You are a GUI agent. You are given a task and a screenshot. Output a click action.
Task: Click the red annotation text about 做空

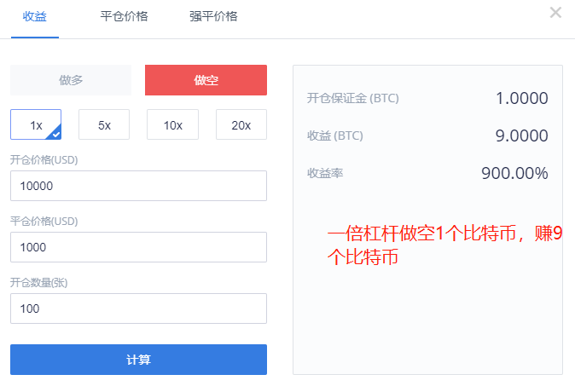[444, 245]
